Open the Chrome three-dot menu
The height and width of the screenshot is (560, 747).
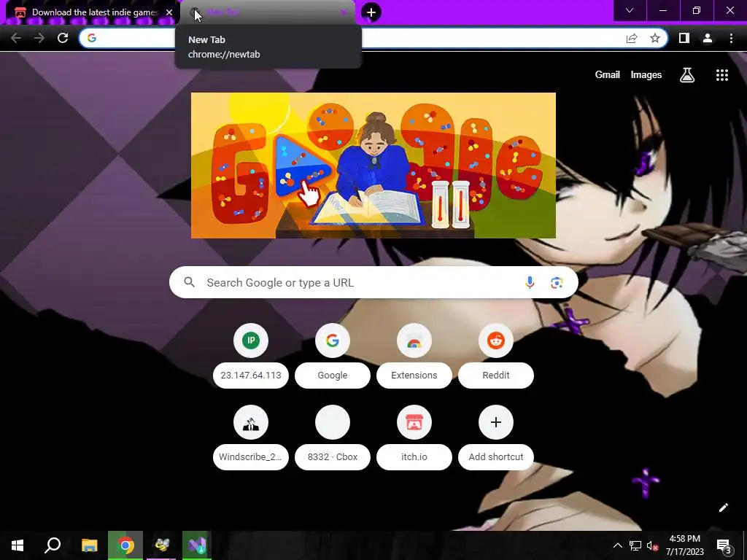tap(731, 38)
